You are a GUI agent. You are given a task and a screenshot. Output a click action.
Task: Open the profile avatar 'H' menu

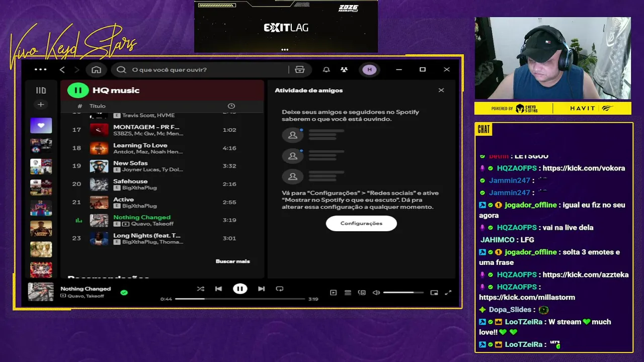point(370,70)
